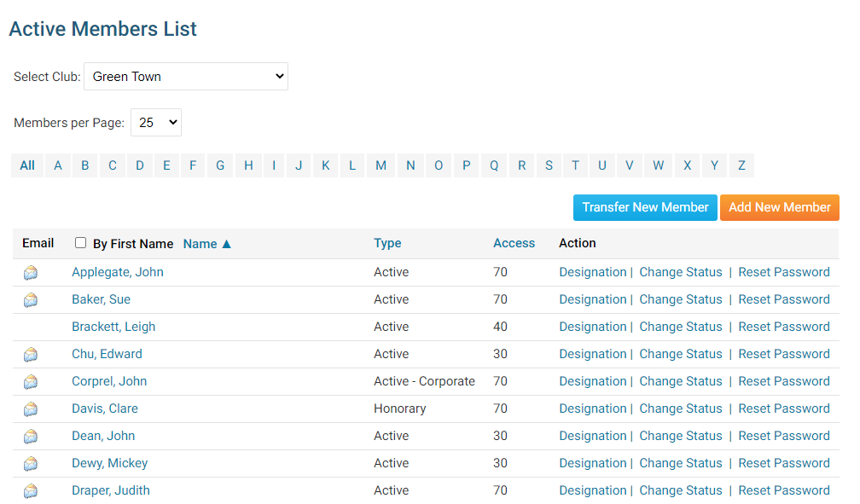Enable the By First Name checkbox
Viewport: 860px width, 504px height.
tap(81, 243)
